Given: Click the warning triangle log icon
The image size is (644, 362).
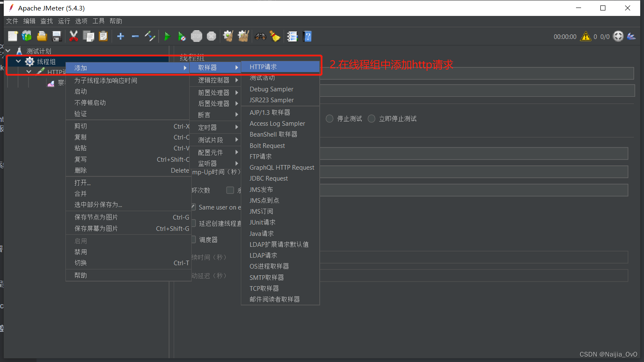Looking at the screenshot, I should [585, 36].
